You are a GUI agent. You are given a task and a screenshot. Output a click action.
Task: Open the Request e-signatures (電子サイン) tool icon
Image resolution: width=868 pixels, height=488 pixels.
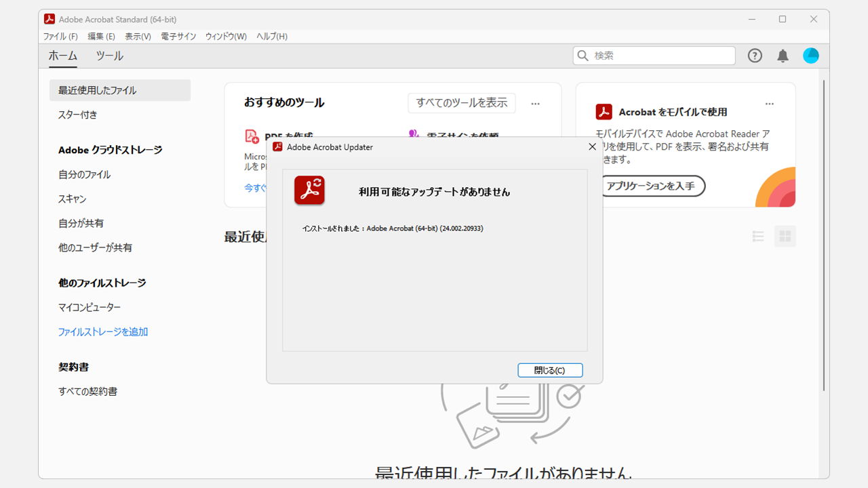[x=414, y=135]
